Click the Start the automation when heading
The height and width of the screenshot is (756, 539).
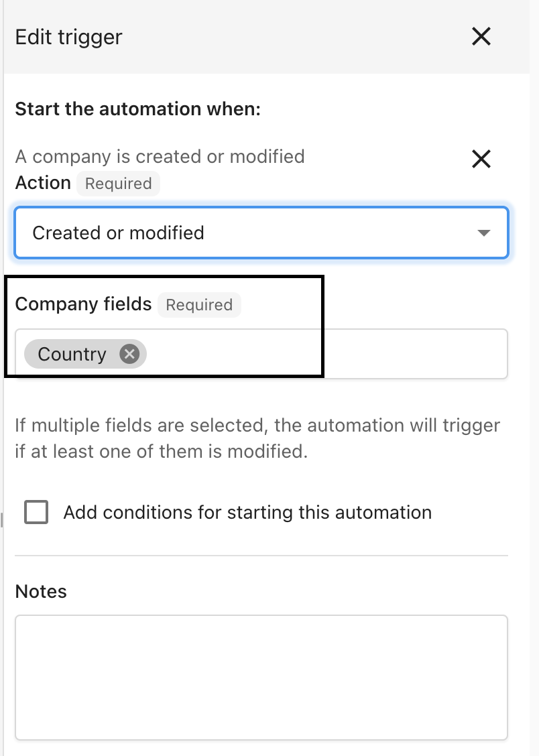(137, 109)
